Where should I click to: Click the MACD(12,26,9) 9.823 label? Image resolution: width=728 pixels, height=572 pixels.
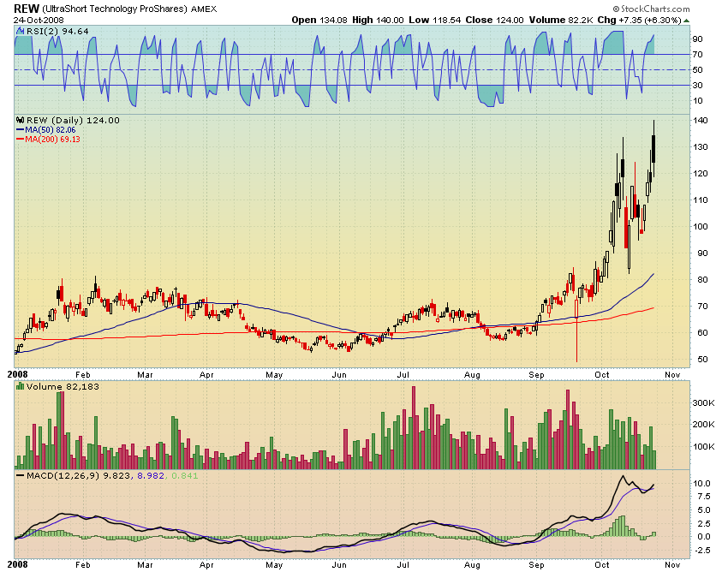79,476
